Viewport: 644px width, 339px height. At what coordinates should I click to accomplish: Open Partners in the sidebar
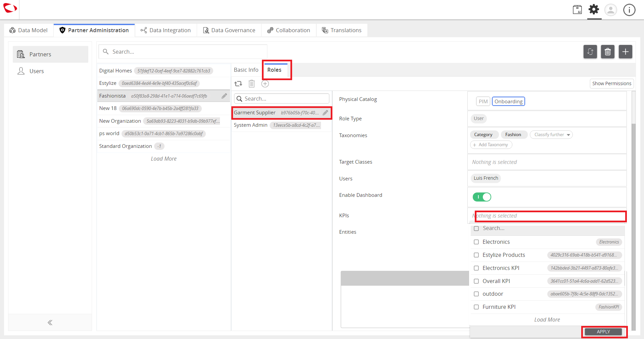coord(50,54)
